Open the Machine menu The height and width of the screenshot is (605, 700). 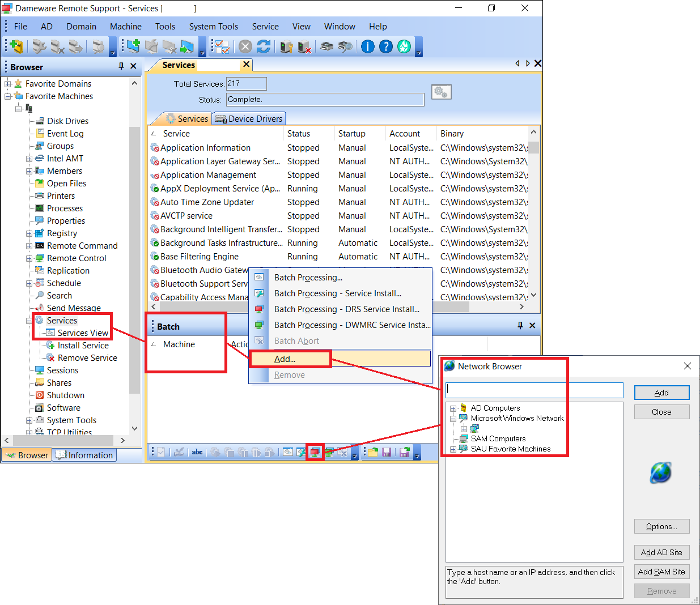[125, 26]
